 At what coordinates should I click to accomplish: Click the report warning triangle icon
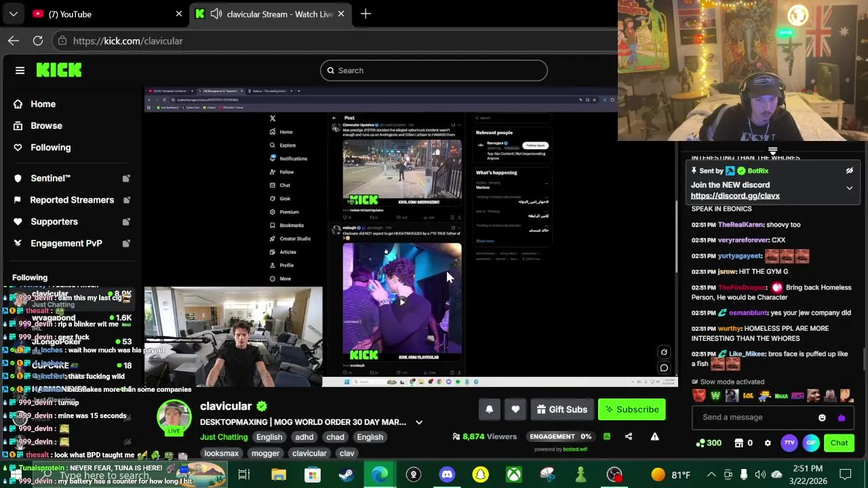[654, 436]
